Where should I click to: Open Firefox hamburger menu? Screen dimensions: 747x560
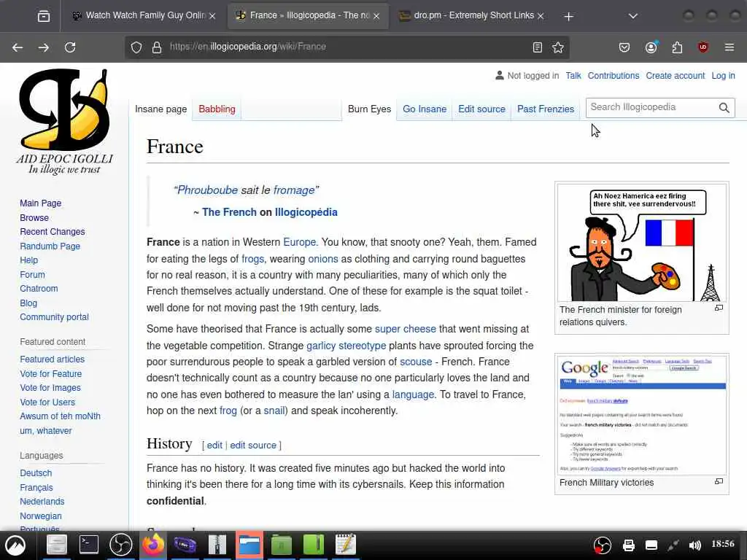[x=729, y=47]
